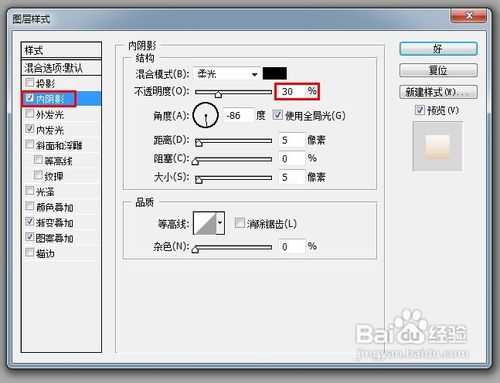The width and height of the screenshot is (500, 383).
Task: Click the 大小 size slider handle
Action: point(199,180)
